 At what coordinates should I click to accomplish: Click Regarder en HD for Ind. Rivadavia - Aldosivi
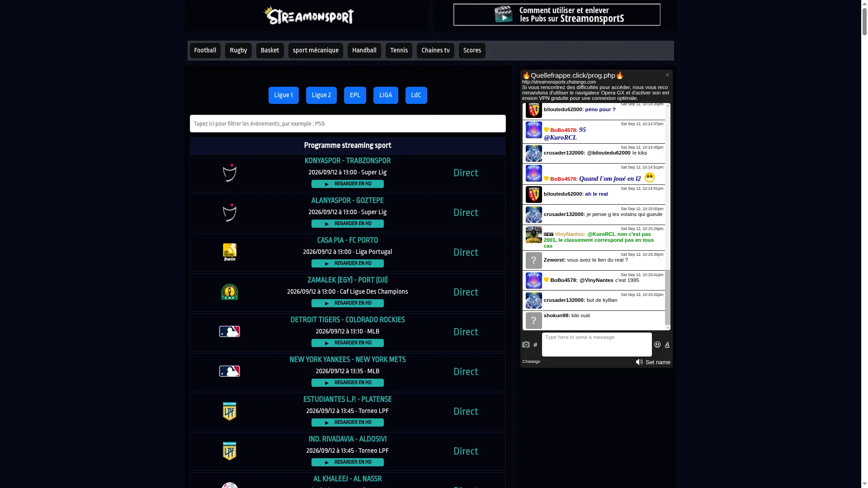(x=348, y=462)
